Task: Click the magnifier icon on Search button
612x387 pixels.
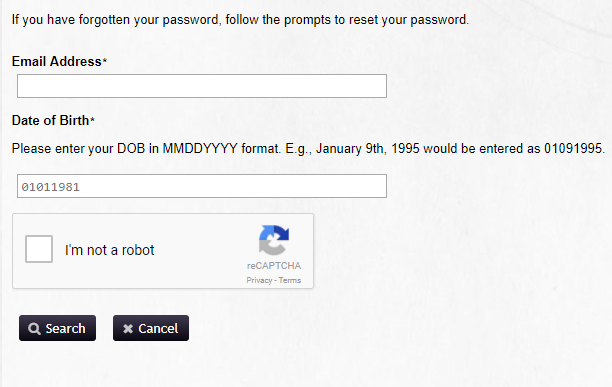Action: point(34,328)
